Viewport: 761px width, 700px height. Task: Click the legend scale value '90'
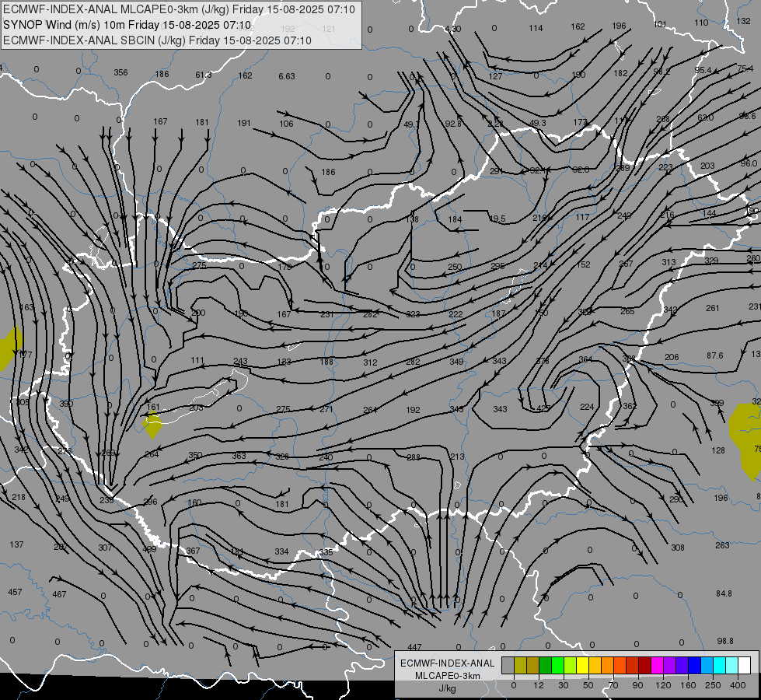(x=637, y=685)
